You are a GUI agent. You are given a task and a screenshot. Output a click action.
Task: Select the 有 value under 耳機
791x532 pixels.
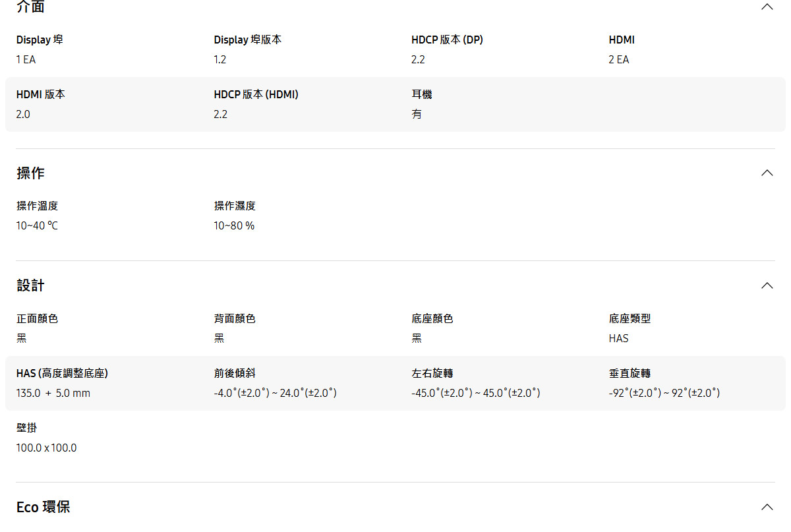coord(417,114)
